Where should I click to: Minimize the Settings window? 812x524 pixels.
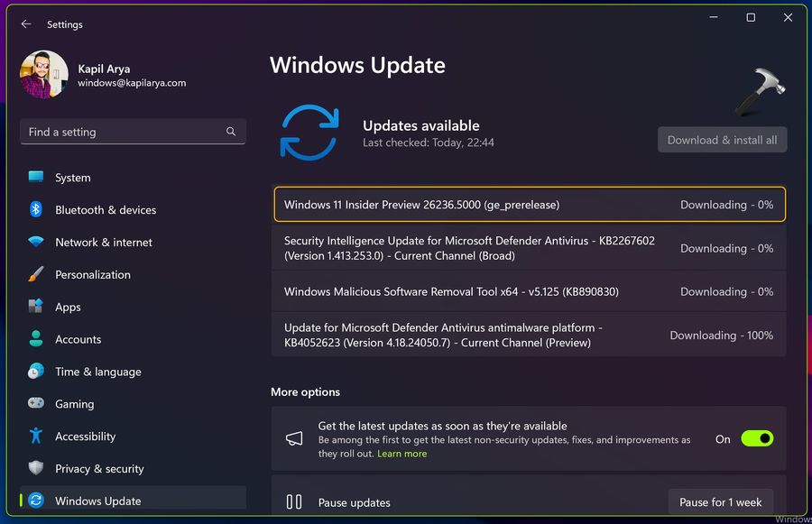click(x=714, y=17)
